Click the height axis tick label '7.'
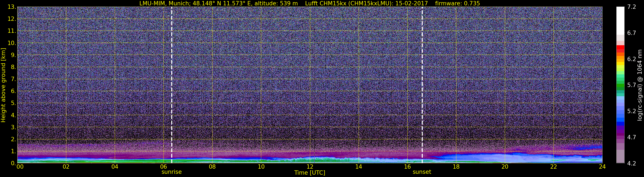Viewport: 644px width, 177px height. click(13, 79)
